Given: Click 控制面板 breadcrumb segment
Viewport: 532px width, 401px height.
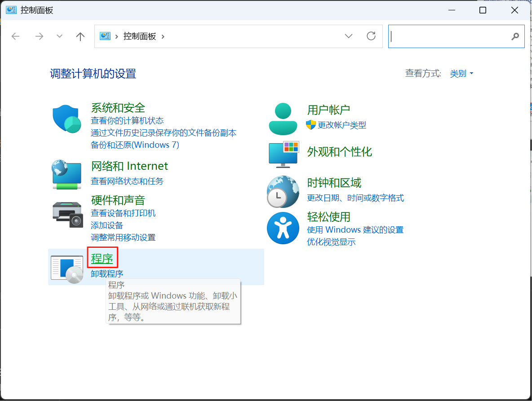Looking at the screenshot, I should (139, 36).
